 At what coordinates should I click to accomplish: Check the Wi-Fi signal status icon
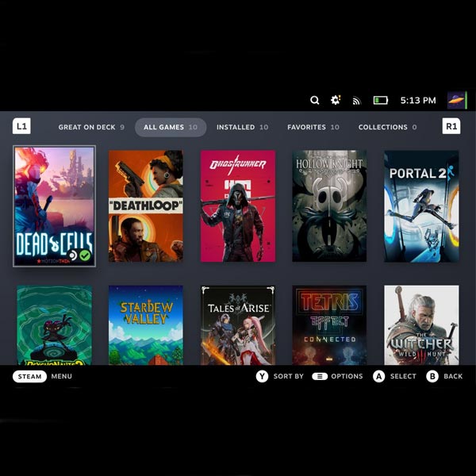click(356, 101)
